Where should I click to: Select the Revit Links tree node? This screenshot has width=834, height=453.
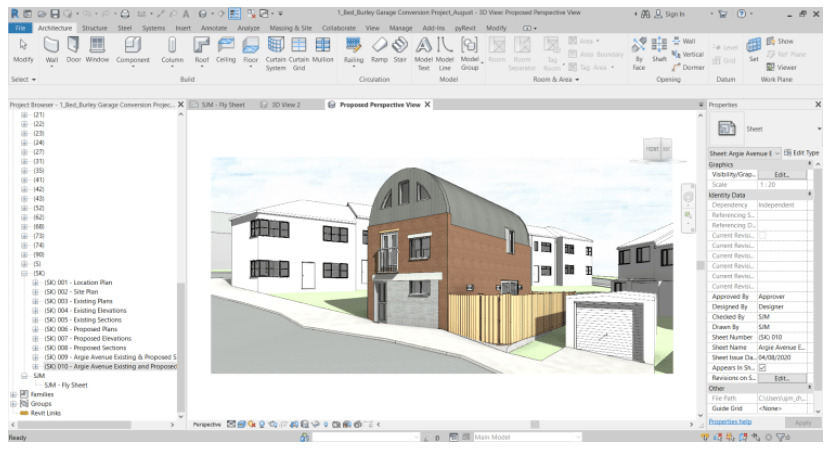click(x=45, y=413)
